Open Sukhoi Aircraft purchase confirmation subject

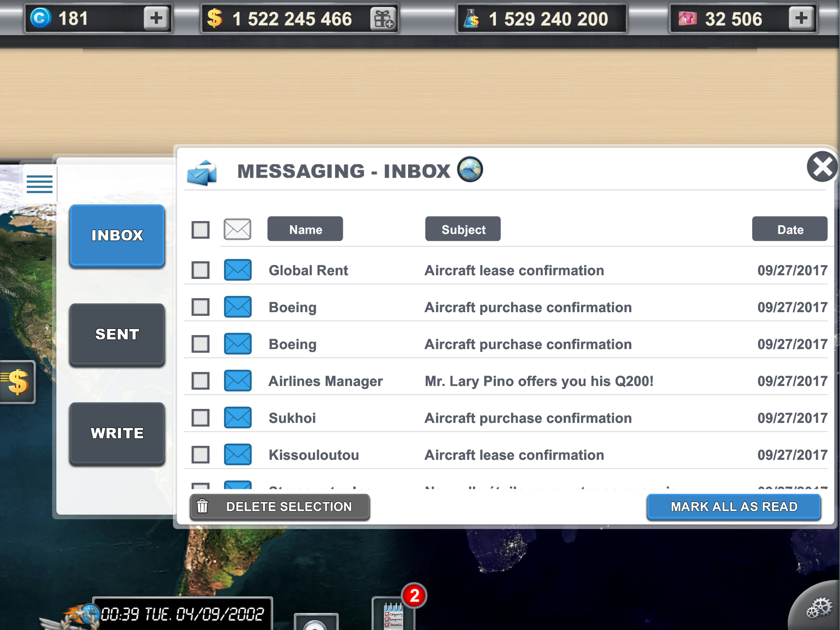click(x=528, y=418)
